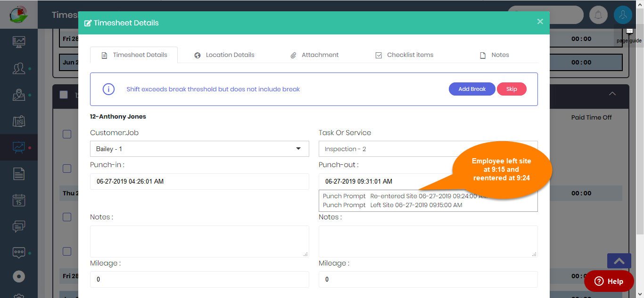The image size is (644, 298).
Task: Open the calendar 15 sidebar icon
Action: (19, 200)
